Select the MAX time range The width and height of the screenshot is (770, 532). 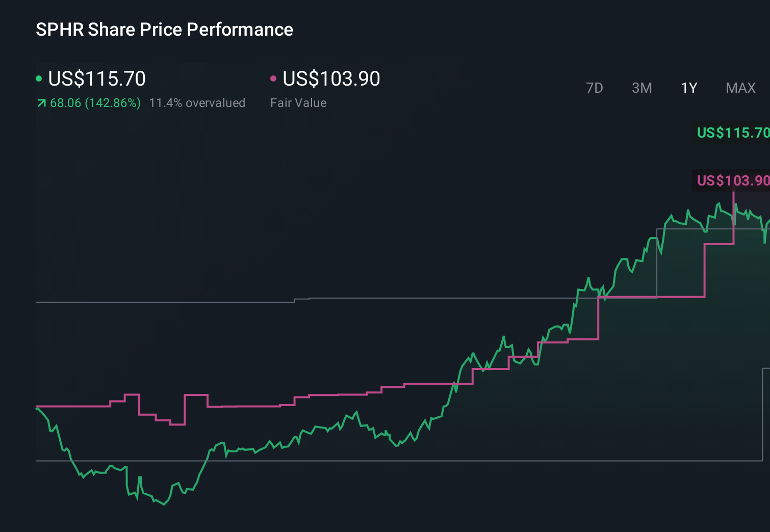coord(740,88)
